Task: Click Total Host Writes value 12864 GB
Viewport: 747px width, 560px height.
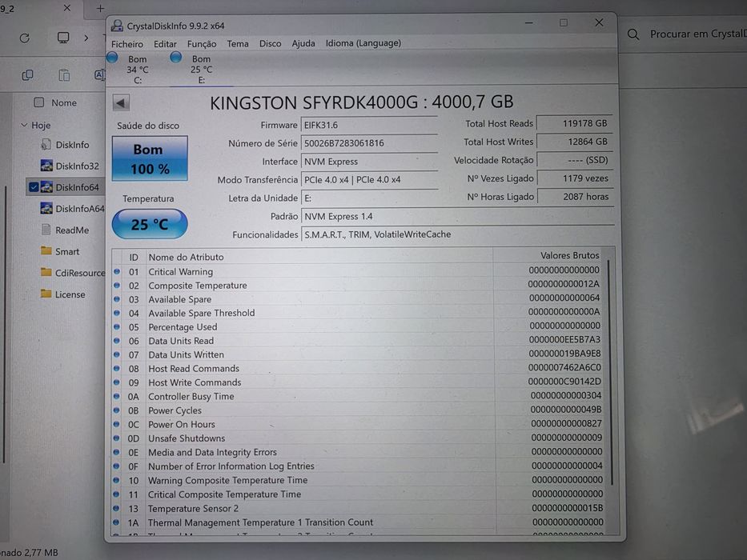Action: tap(575, 142)
